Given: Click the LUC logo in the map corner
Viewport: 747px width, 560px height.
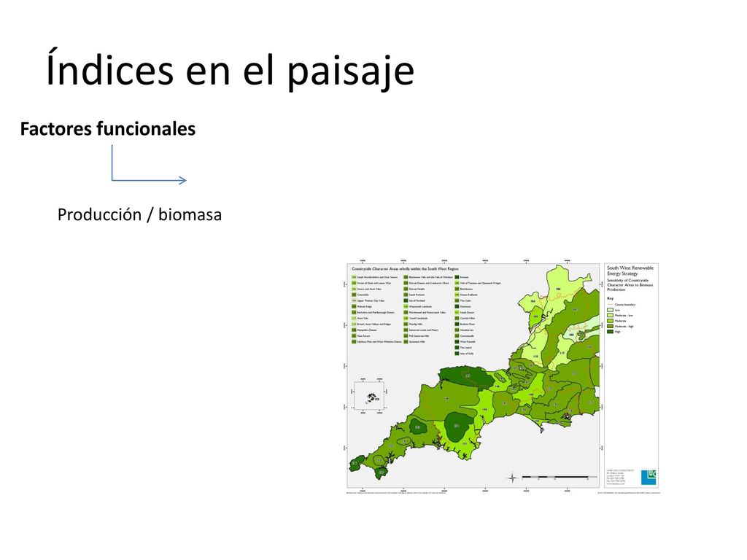Looking at the screenshot, I should click(x=649, y=477).
